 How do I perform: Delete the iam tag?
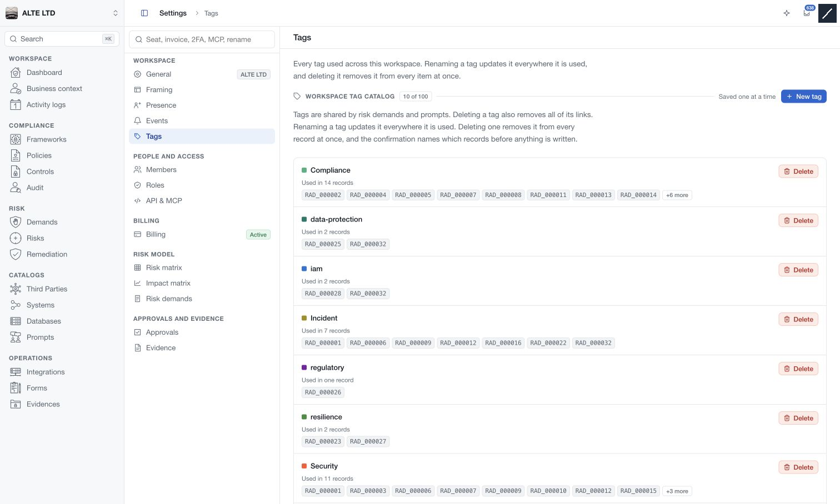pyautogui.click(x=798, y=270)
